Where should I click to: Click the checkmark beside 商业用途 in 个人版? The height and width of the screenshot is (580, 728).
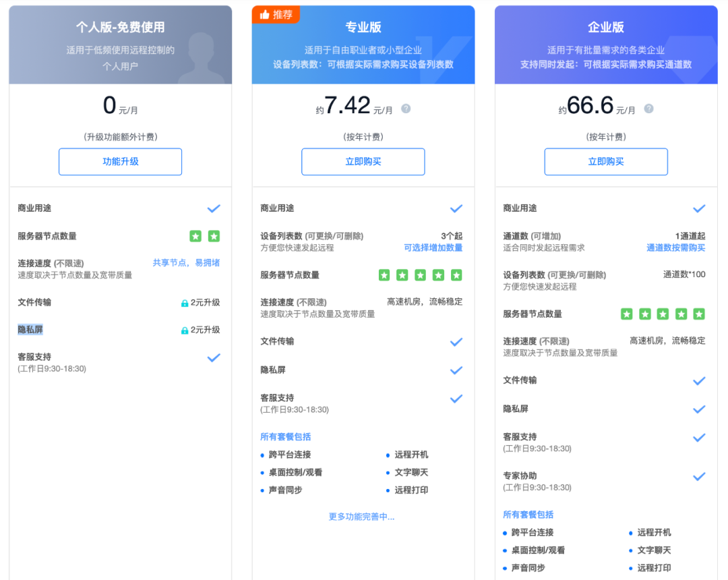click(214, 208)
